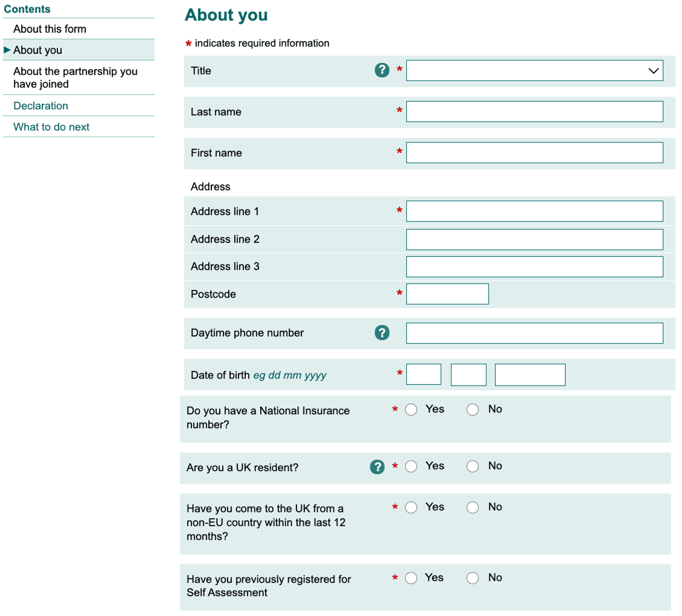Choose Yes for UK resident question

click(x=411, y=466)
